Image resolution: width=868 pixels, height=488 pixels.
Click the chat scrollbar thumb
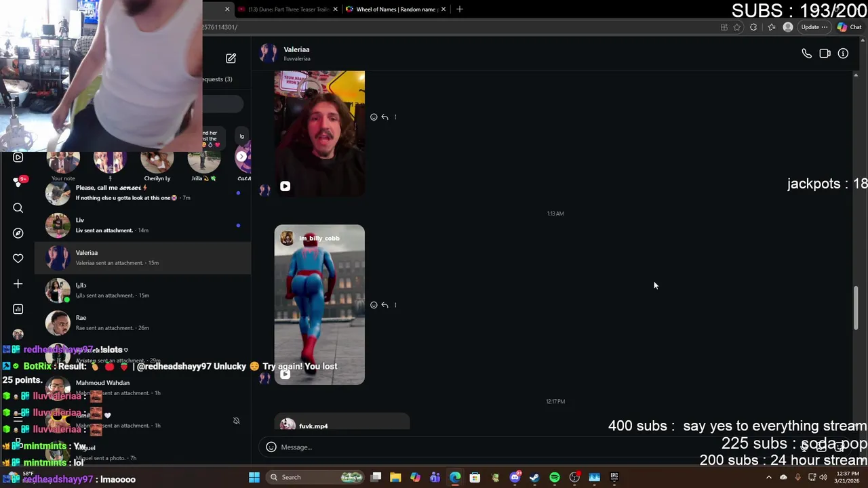pyautogui.click(x=856, y=308)
